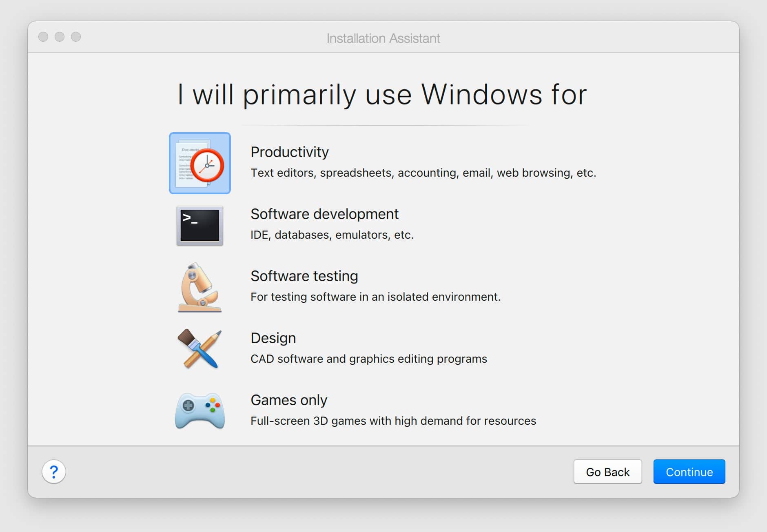Click the CAD software and graphics description
The width and height of the screenshot is (767, 532).
(x=368, y=359)
